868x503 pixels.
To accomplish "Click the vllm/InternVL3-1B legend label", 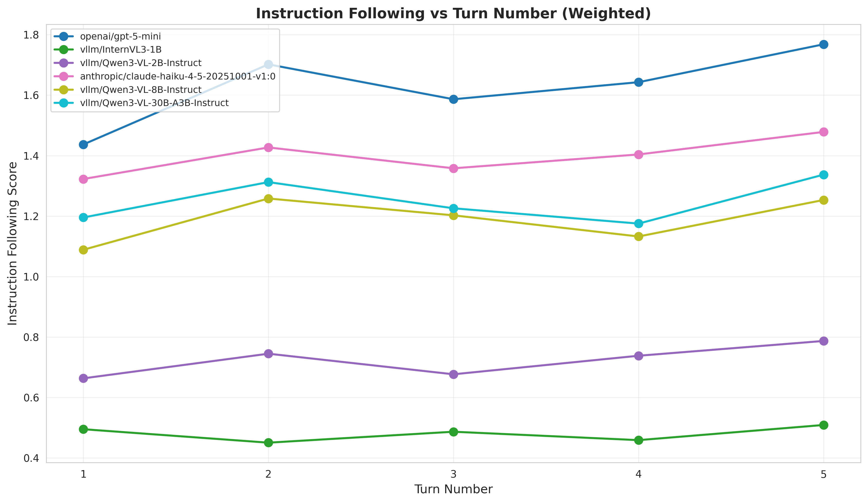I will [121, 50].
